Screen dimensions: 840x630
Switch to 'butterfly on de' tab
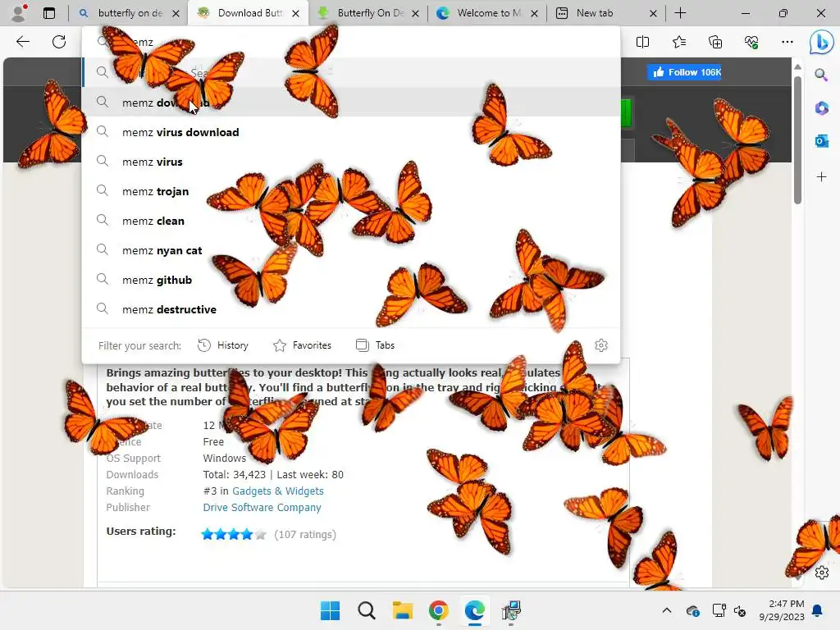click(x=130, y=13)
